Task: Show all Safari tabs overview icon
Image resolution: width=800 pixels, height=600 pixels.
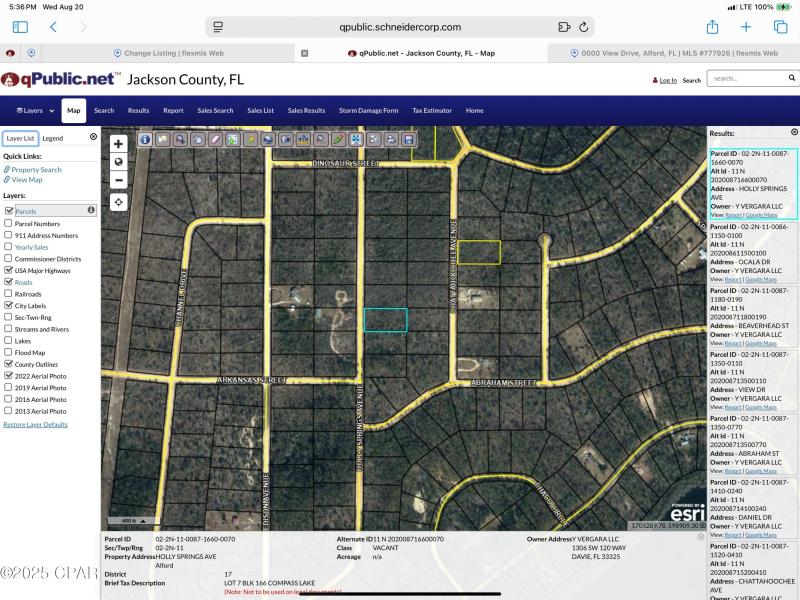Action: coord(781,27)
